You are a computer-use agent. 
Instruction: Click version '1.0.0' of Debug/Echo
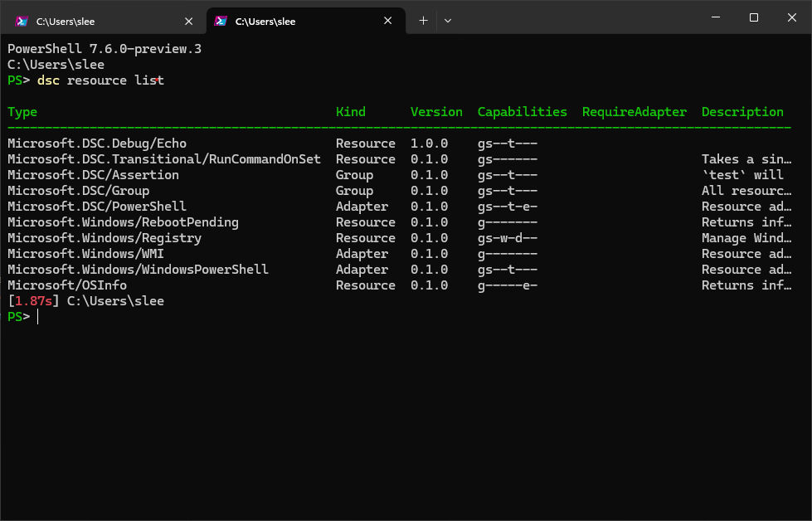click(x=430, y=144)
